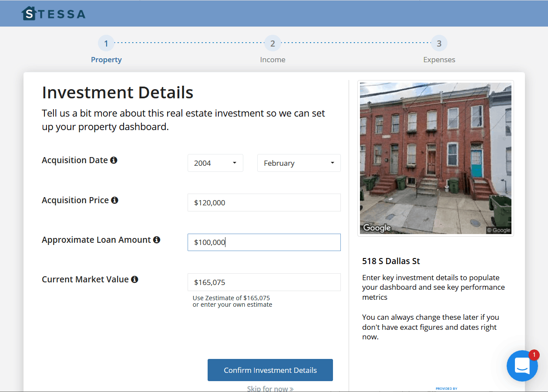Click the Acquisition Price input field

click(264, 203)
